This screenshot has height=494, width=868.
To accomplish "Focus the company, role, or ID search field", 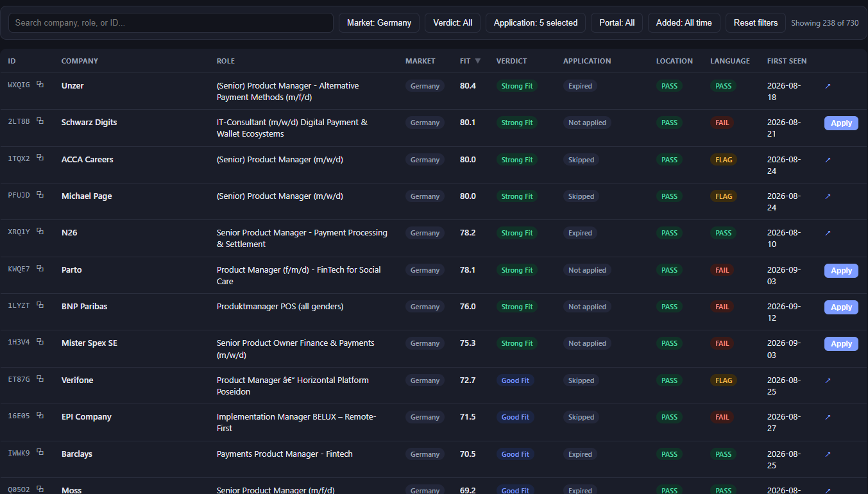I will click(x=171, y=22).
